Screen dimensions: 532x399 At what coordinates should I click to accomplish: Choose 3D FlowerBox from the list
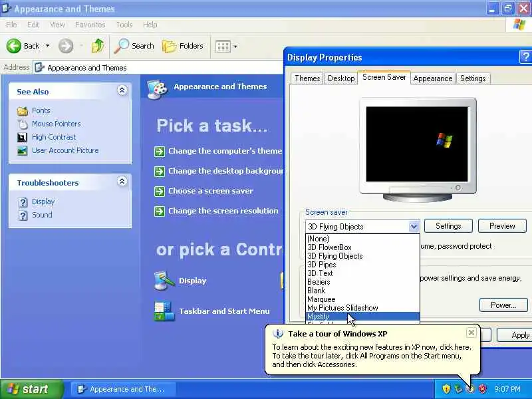click(362, 247)
